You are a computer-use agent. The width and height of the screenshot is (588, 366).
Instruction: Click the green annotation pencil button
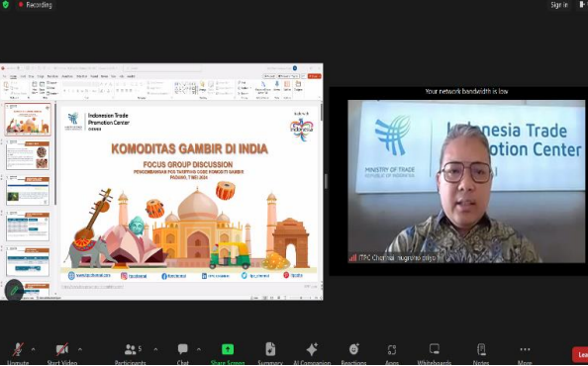(14, 291)
